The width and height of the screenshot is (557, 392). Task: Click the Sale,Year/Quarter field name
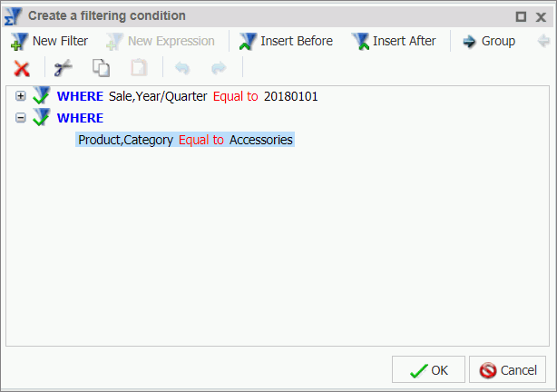(158, 96)
